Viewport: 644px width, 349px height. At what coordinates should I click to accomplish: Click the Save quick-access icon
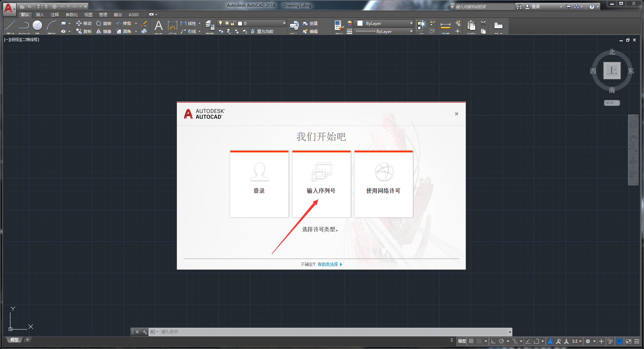[38, 6]
